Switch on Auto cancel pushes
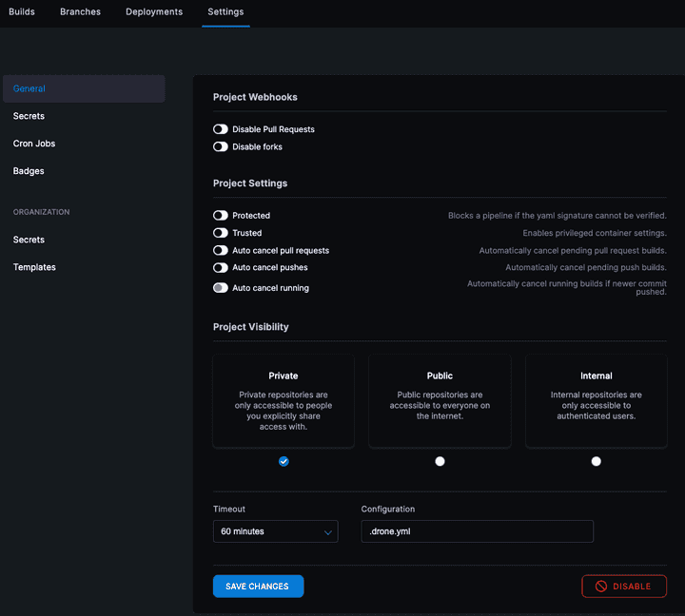The width and height of the screenshot is (685, 616). 221,268
